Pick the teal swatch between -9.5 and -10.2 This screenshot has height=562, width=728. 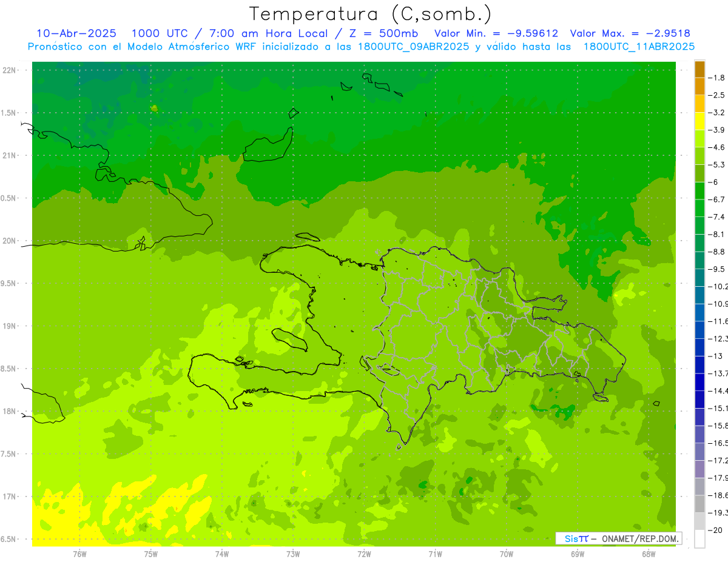pos(699,278)
